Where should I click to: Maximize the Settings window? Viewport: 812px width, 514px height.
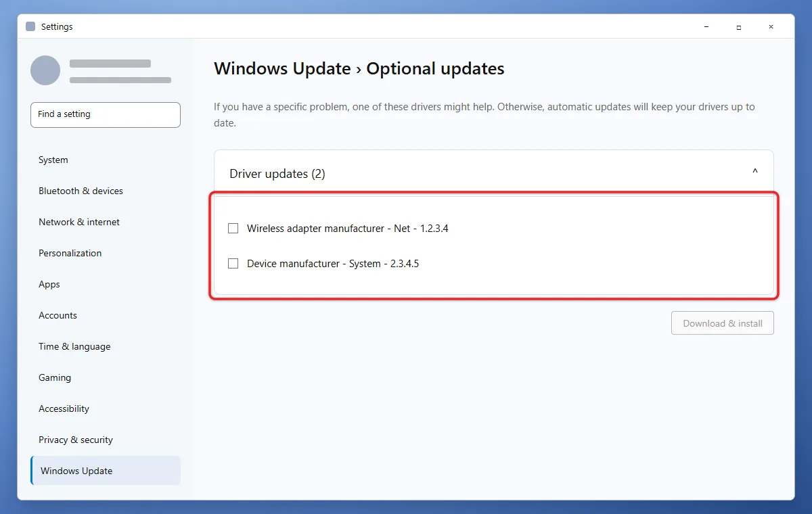(x=739, y=27)
